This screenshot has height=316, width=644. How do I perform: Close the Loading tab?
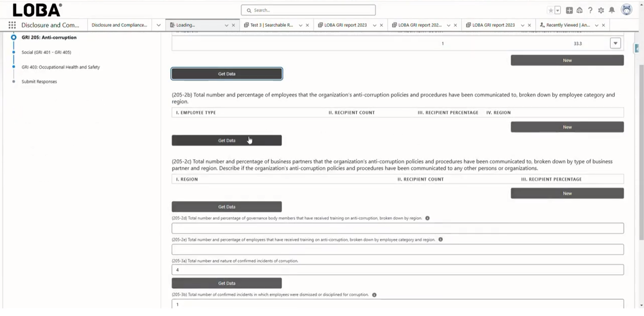(233, 25)
